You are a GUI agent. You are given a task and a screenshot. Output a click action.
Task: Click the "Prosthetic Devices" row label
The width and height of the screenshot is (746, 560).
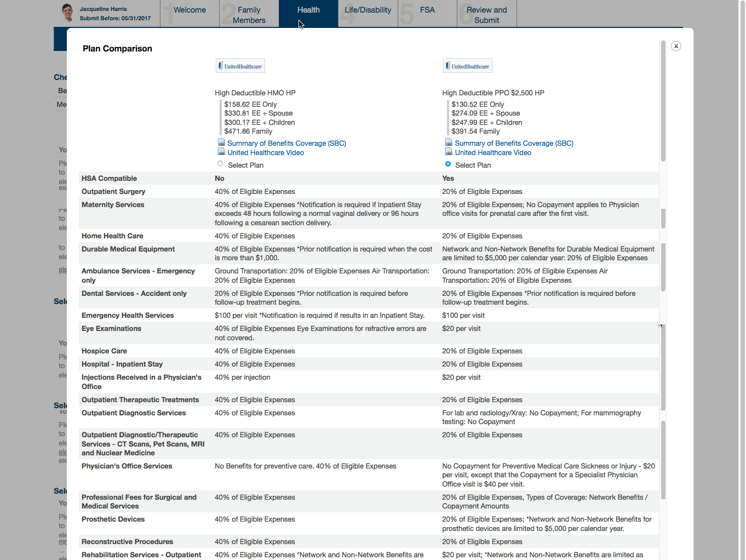(113, 519)
